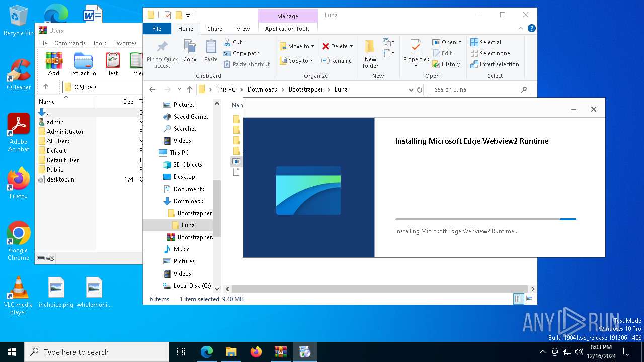Open the Delete dropdown arrow
The width and height of the screenshot is (644, 362).
click(351, 46)
